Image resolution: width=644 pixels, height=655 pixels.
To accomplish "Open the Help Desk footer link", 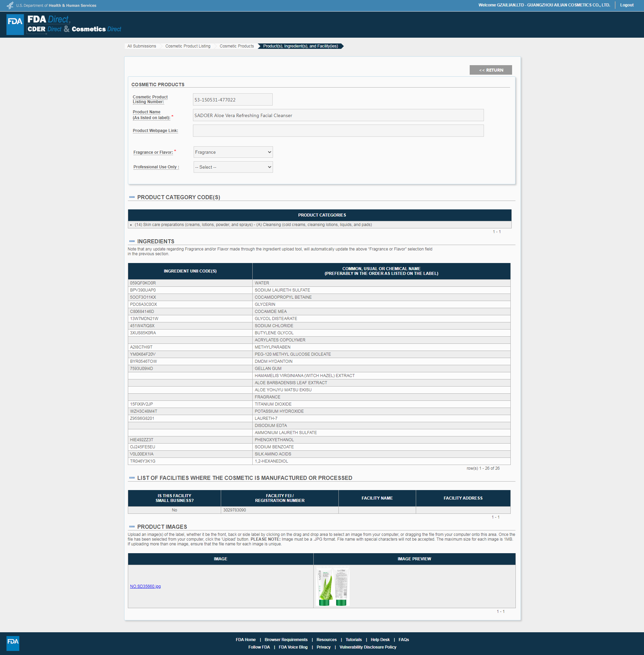I will (380, 640).
